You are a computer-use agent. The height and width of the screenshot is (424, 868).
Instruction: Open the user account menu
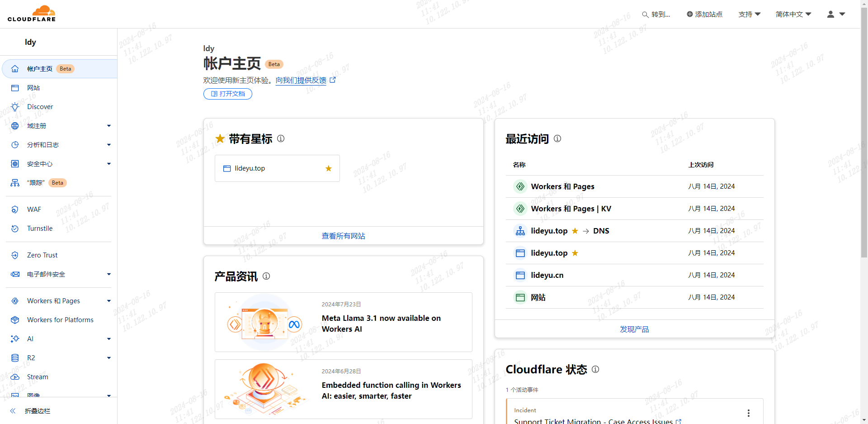pyautogui.click(x=836, y=14)
